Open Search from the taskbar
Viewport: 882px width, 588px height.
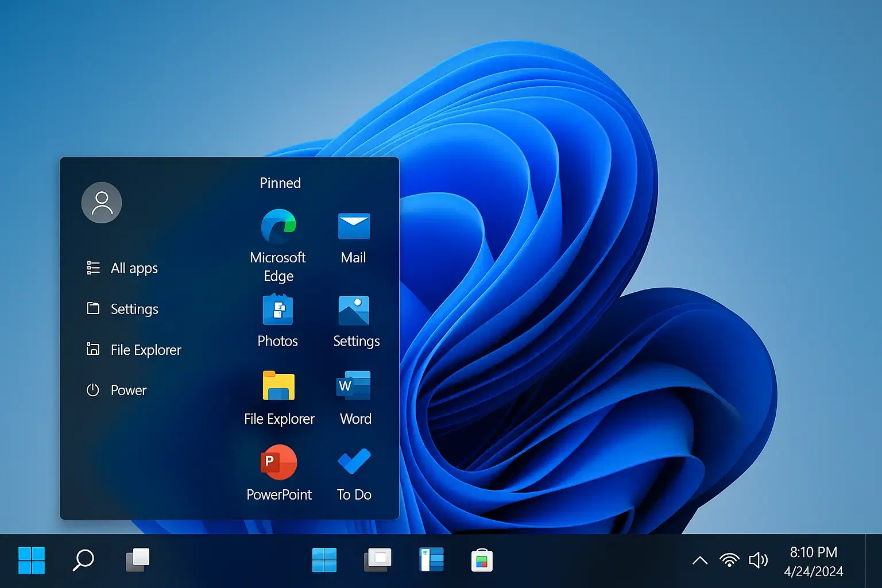(x=83, y=560)
